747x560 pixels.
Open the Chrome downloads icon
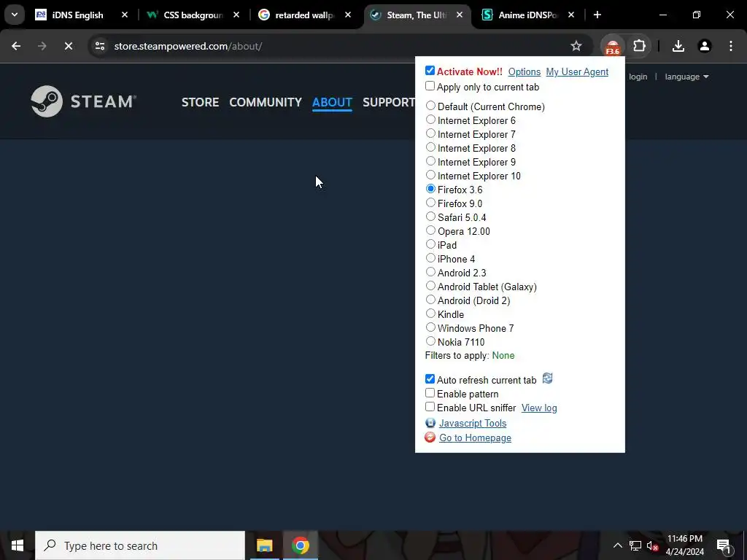(x=678, y=46)
